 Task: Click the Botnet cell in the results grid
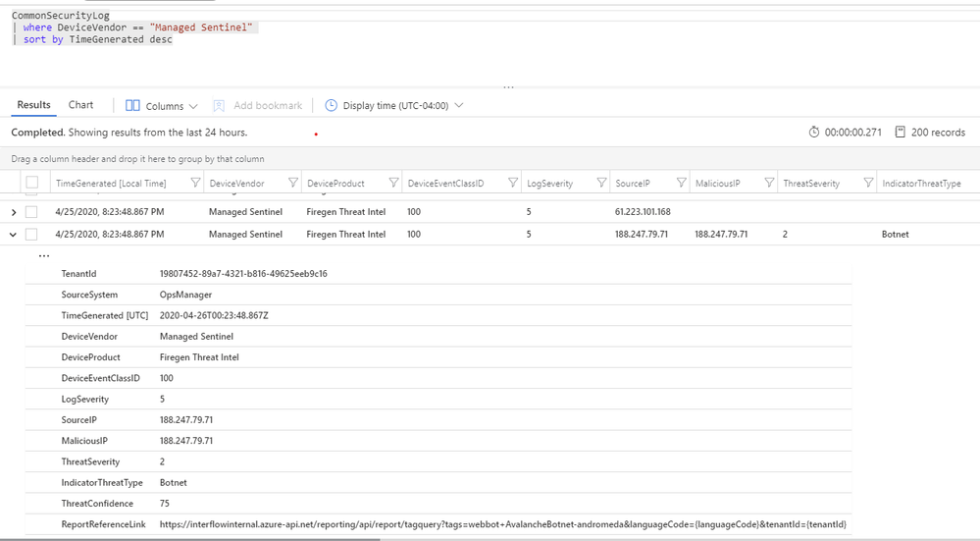(895, 235)
